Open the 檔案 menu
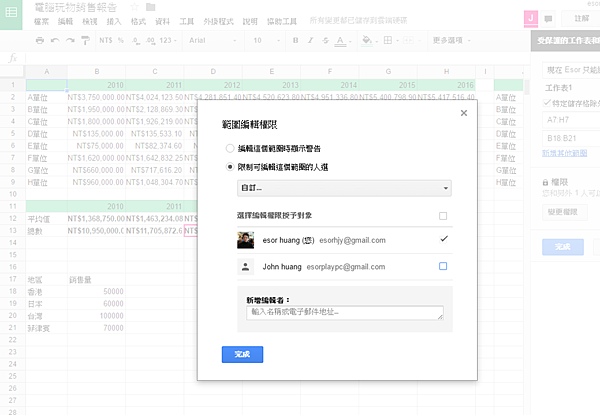This screenshot has height=415, width=600. [41, 21]
